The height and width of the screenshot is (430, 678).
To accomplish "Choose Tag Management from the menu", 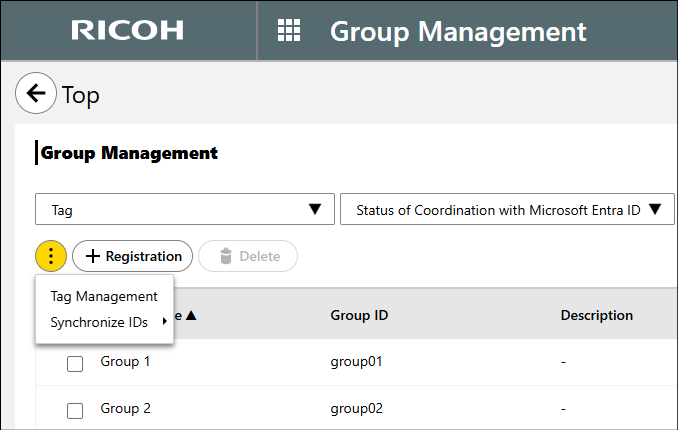I will 104,296.
